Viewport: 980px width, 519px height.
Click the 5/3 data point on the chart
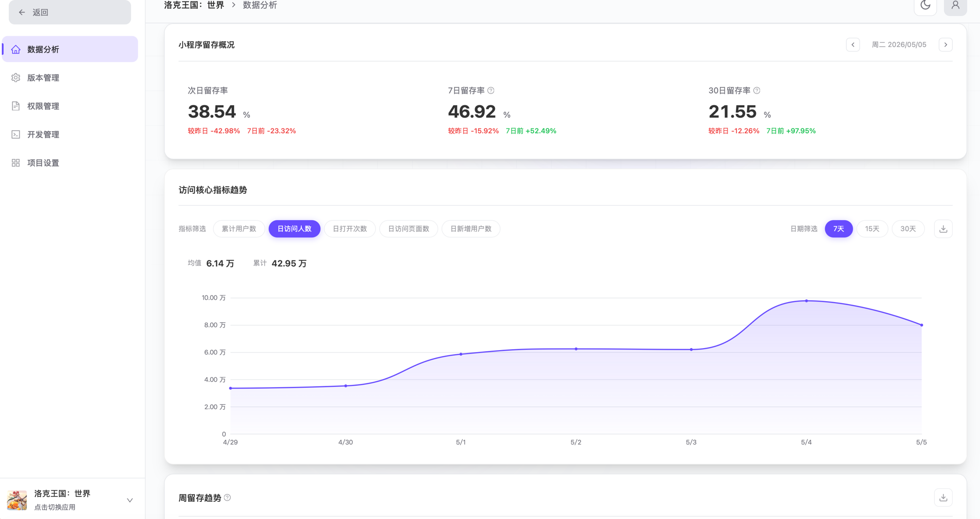(x=691, y=350)
